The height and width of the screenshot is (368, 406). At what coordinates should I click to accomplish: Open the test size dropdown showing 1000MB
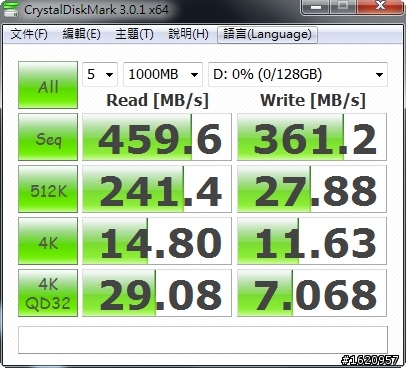pos(163,74)
